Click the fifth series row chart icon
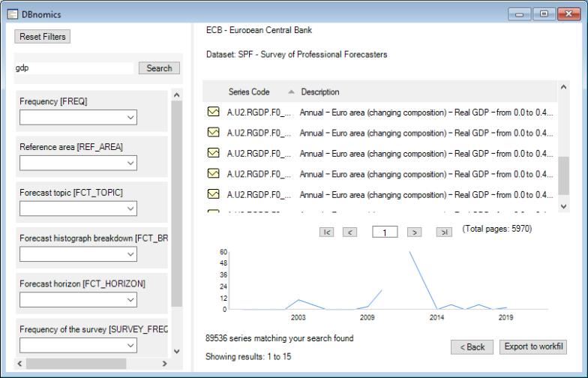Viewport: 588px width, 378px height. click(213, 194)
